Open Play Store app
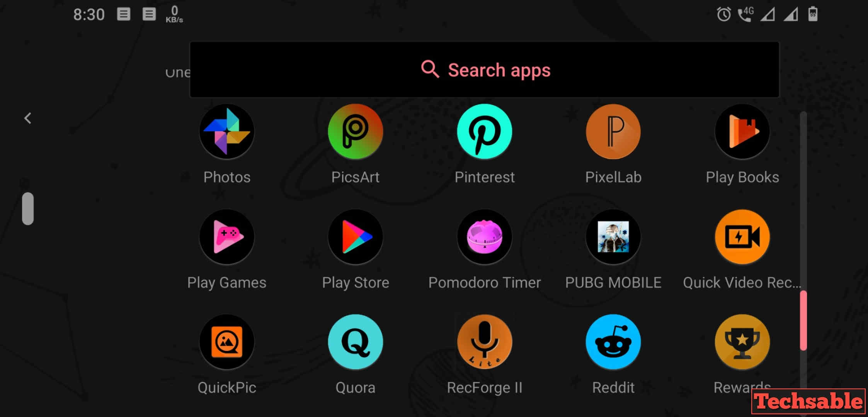The image size is (868, 417). [356, 249]
